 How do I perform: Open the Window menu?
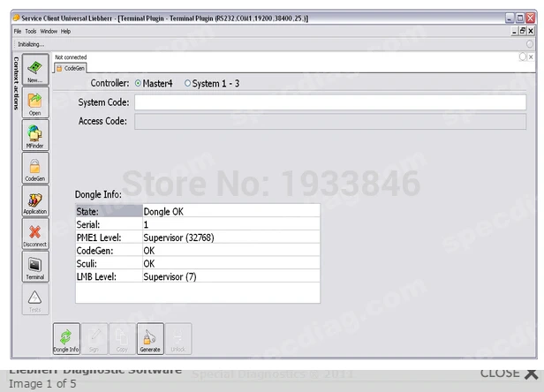click(x=49, y=31)
